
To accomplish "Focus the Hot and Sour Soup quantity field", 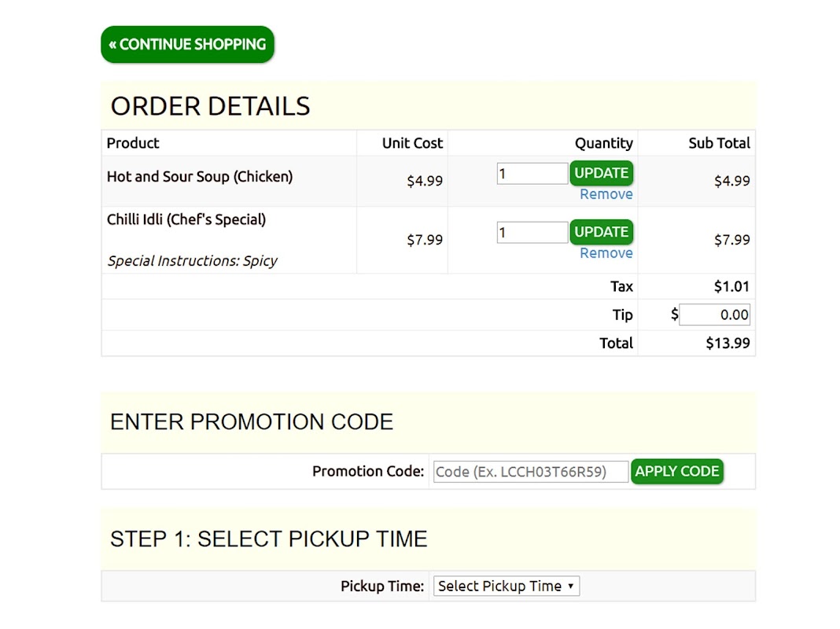I will coord(532,173).
